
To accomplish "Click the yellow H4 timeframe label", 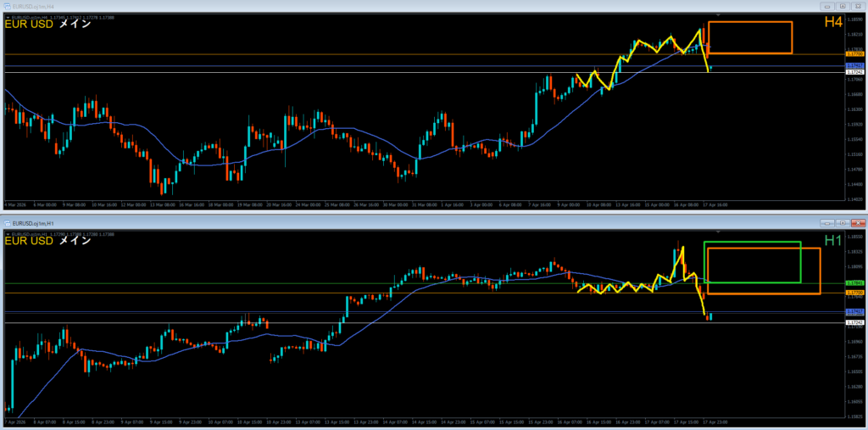I will (x=832, y=23).
